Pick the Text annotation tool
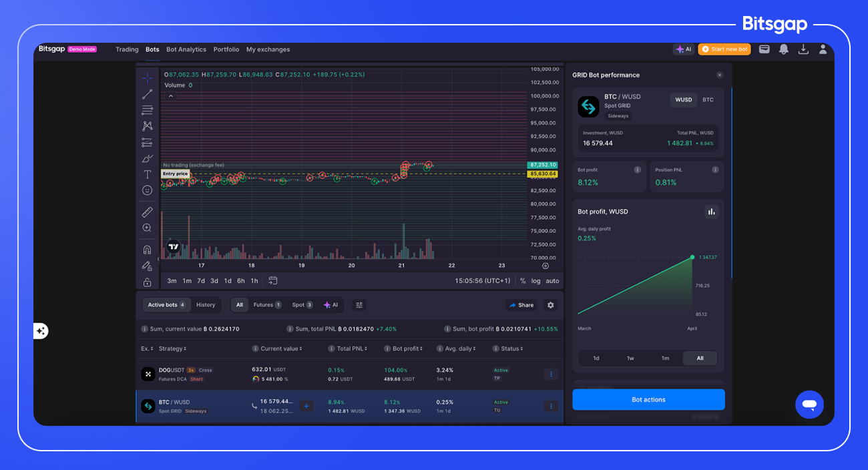The width and height of the screenshot is (868, 470). (x=147, y=174)
